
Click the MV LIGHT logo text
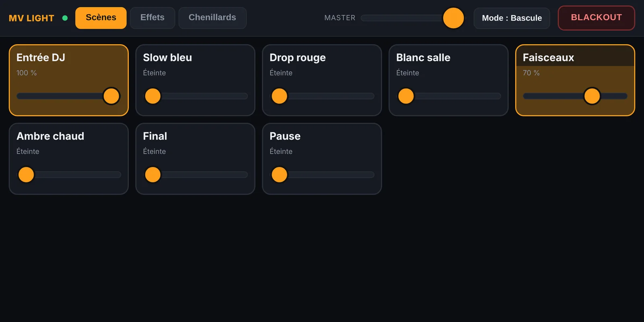(31, 18)
